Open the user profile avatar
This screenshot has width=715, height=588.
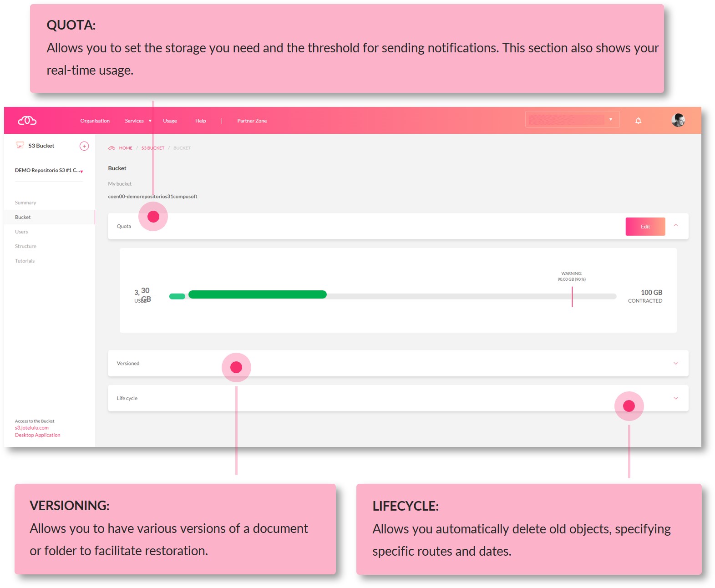[678, 120]
